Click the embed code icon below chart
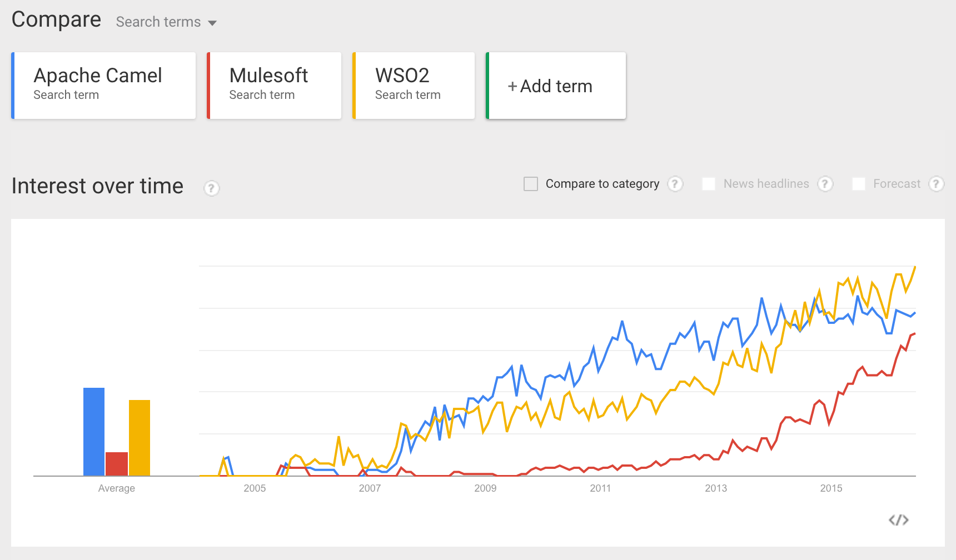 898,520
